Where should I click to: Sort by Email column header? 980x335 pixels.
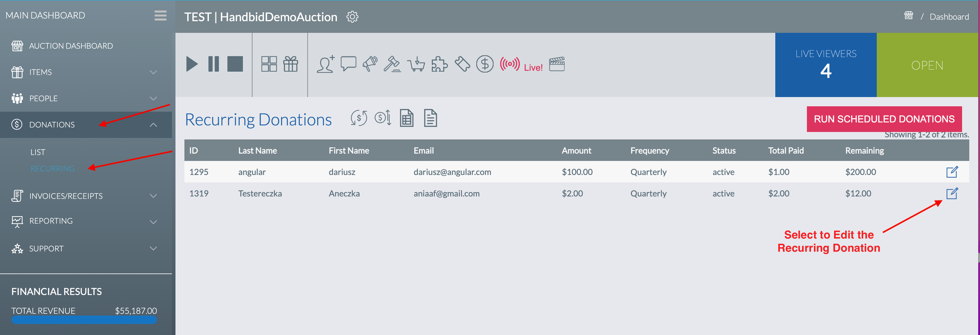[x=423, y=150]
